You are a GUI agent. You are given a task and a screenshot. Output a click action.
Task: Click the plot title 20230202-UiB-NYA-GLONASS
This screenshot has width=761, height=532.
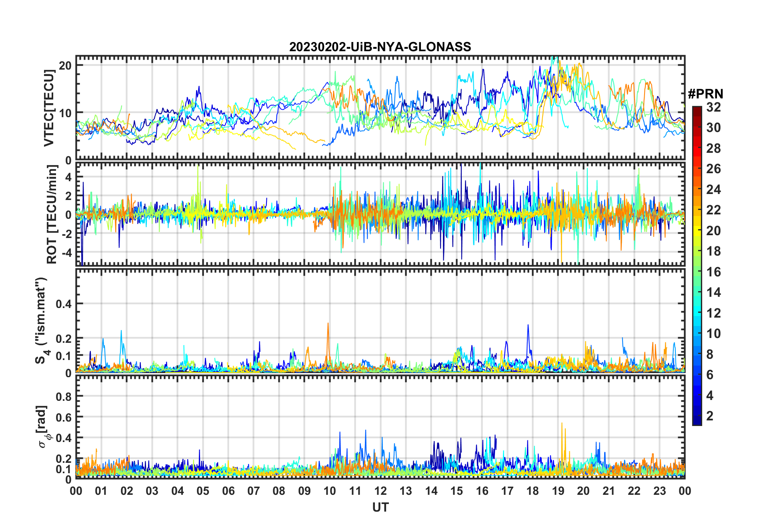click(x=380, y=47)
